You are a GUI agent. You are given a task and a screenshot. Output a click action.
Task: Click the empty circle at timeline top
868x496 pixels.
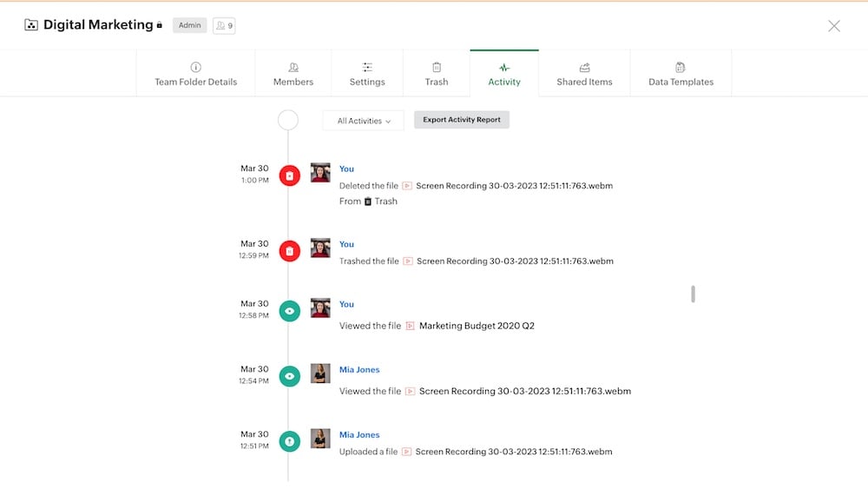(x=288, y=120)
